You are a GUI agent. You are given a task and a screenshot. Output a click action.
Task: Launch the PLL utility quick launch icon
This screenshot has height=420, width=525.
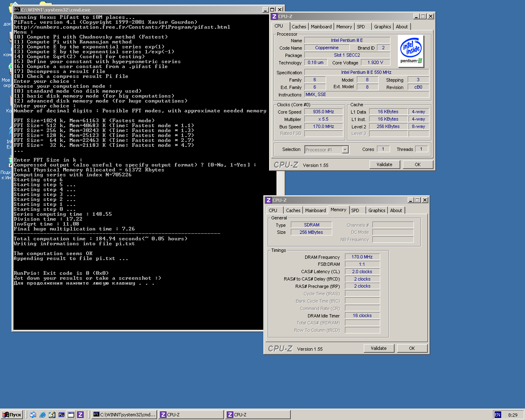pos(61,415)
